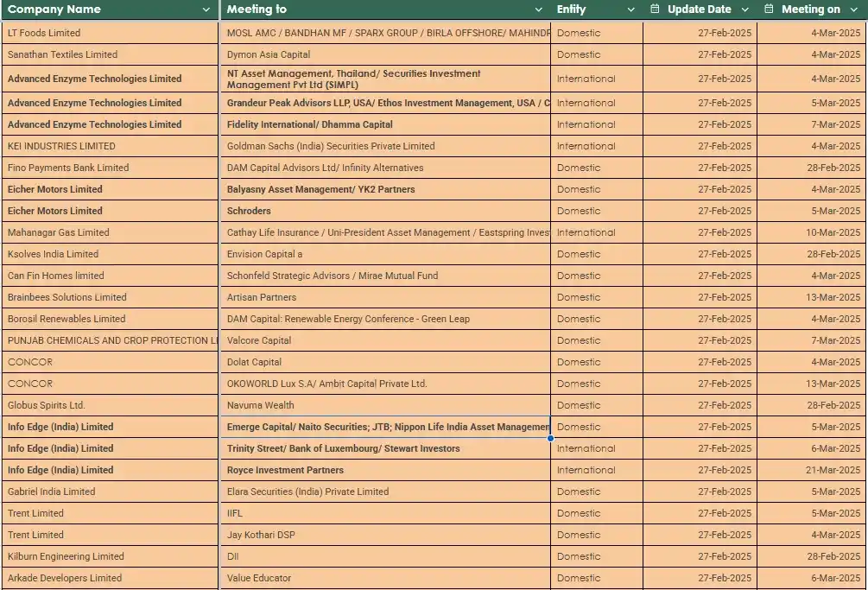Select the OKOWORLD Lux S.A/ Ambit Capital cell

pyautogui.click(x=385, y=384)
